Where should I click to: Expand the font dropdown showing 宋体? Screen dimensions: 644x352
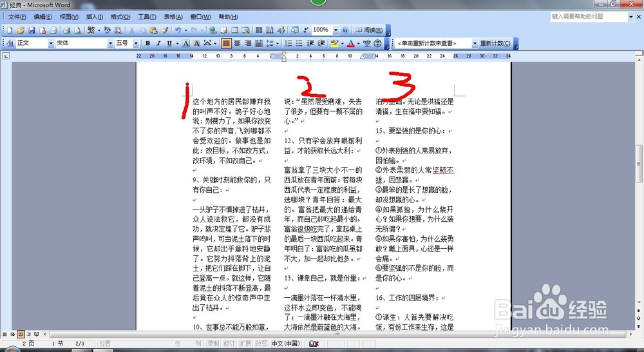tap(110, 43)
